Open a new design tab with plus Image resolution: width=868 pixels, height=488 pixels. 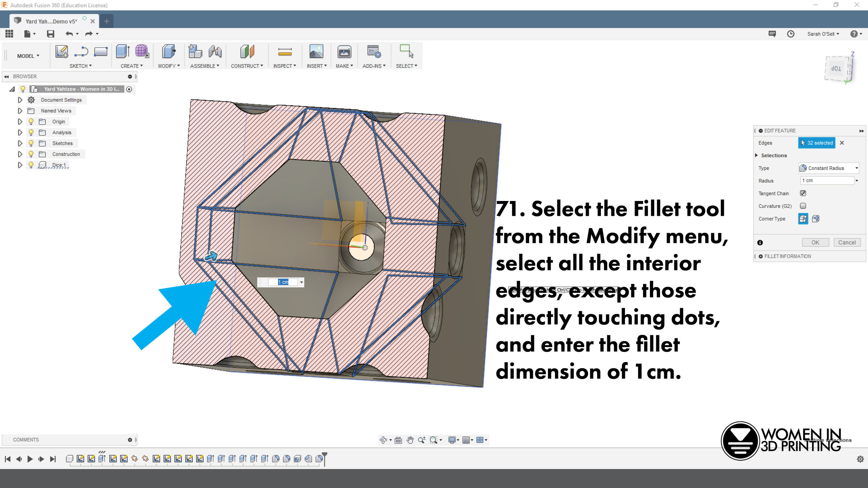107,21
